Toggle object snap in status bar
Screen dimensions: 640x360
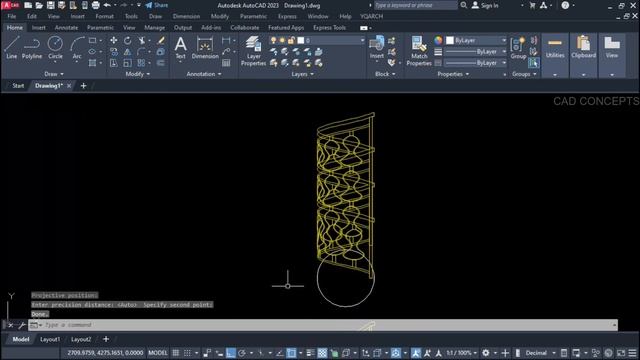[291, 353]
